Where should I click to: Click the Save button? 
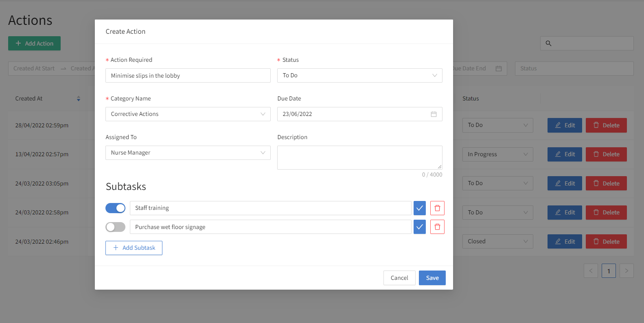432,278
